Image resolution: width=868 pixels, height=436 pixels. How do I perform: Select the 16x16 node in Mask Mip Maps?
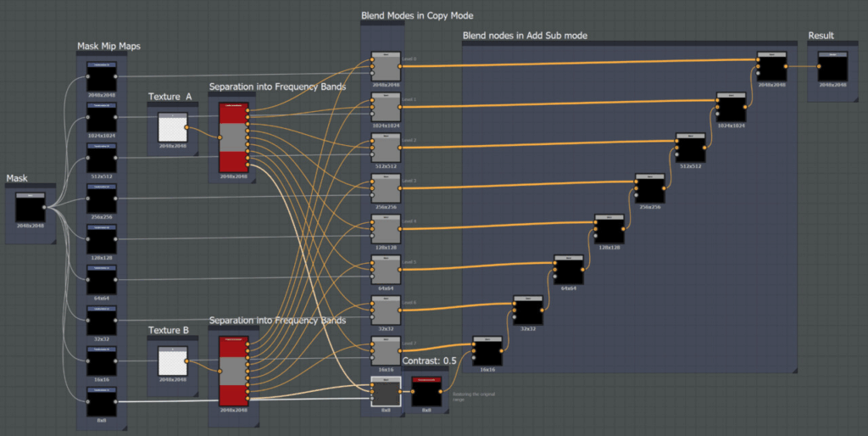click(102, 361)
